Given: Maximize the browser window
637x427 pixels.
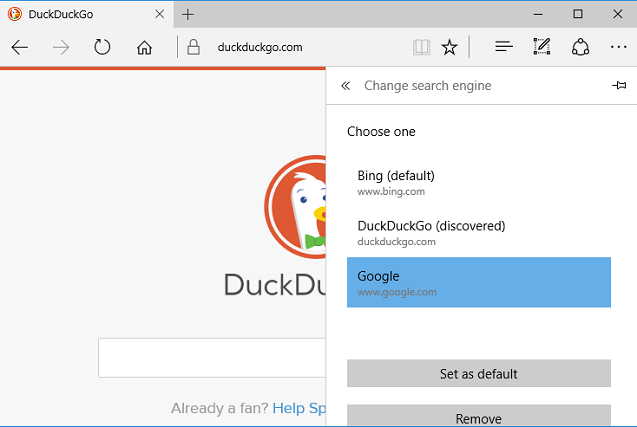Looking at the screenshot, I should [x=578, y=14].
